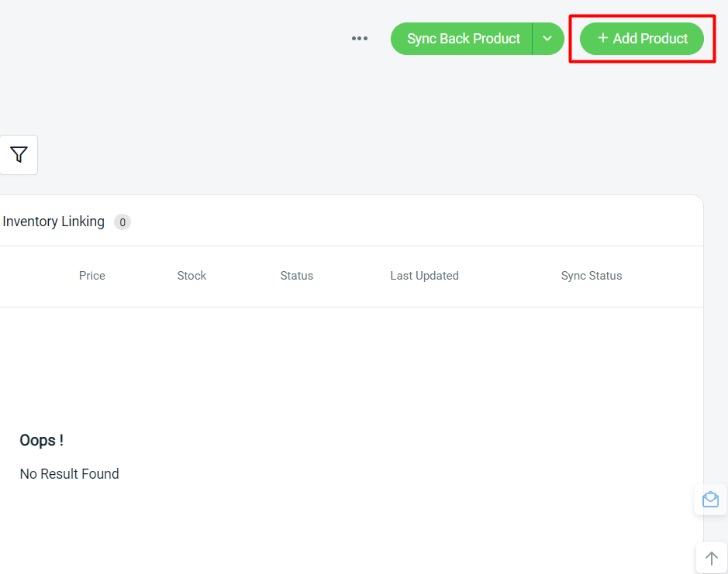The width and height of the screenshot is (728, 574).
Task: Click the blank area of the results table
Action: (x=351, y=371)
